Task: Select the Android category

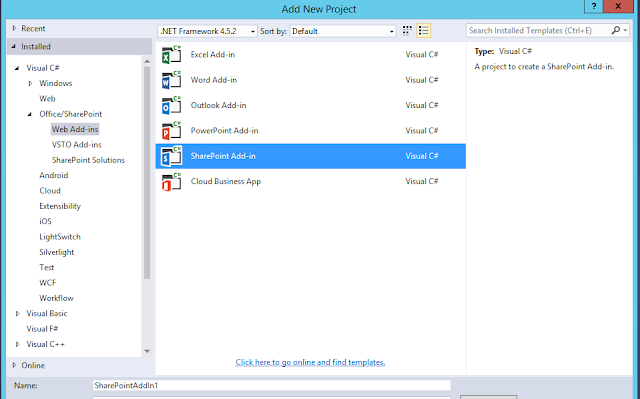Action: [53, 175]
